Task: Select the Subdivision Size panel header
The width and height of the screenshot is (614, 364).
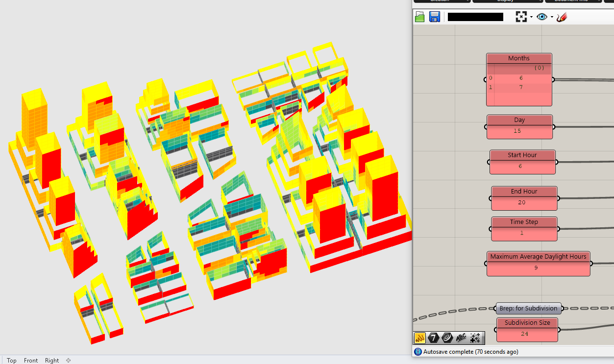Action: 527,323
